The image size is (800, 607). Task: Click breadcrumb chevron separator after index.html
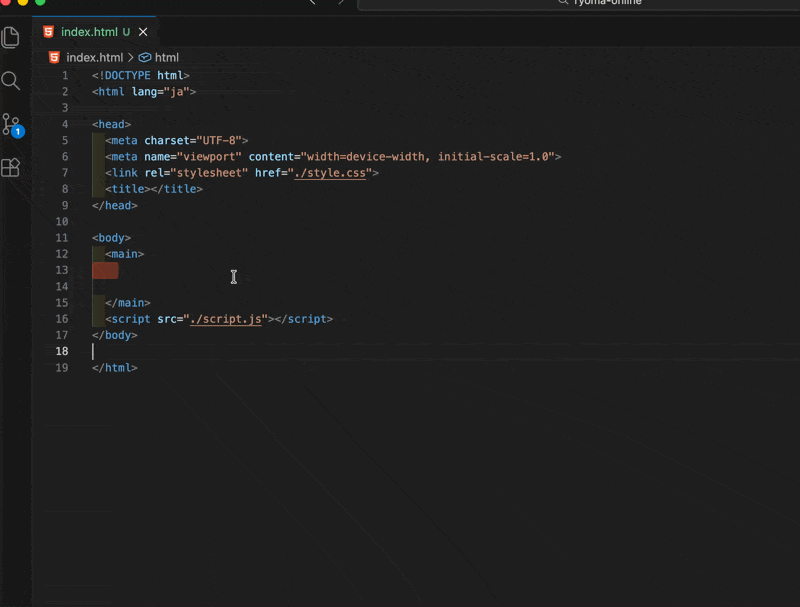coord(131,58)
